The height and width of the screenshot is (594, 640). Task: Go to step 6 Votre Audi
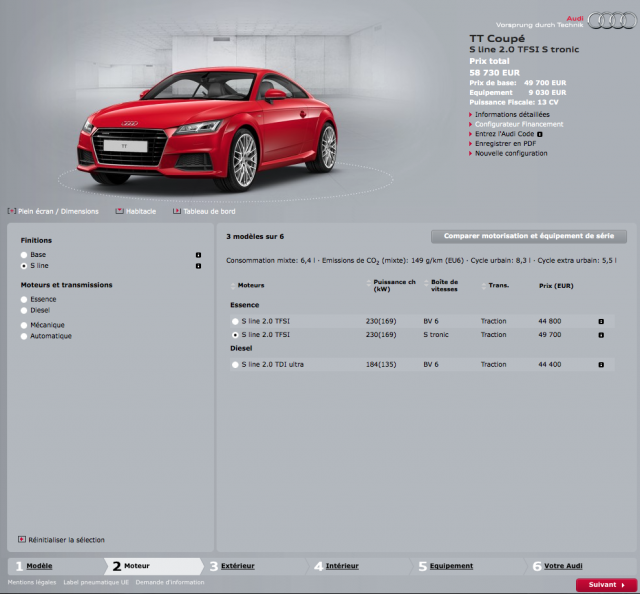click(x=563, y=566)
